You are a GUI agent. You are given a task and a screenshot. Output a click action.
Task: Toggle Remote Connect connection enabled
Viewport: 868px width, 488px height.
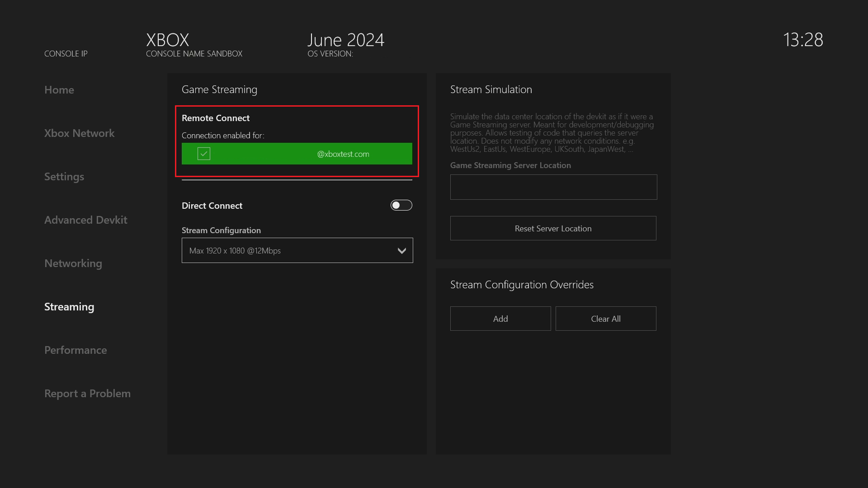pos(204,154)
